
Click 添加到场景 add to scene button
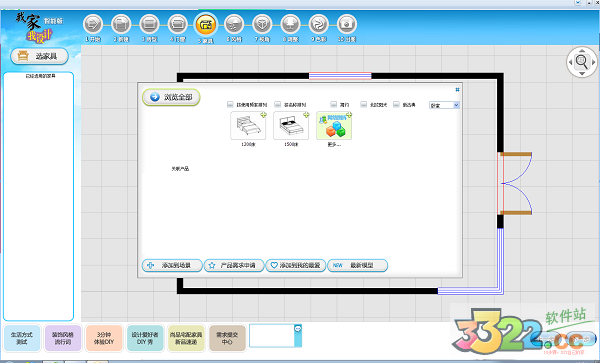click(172, 265)
